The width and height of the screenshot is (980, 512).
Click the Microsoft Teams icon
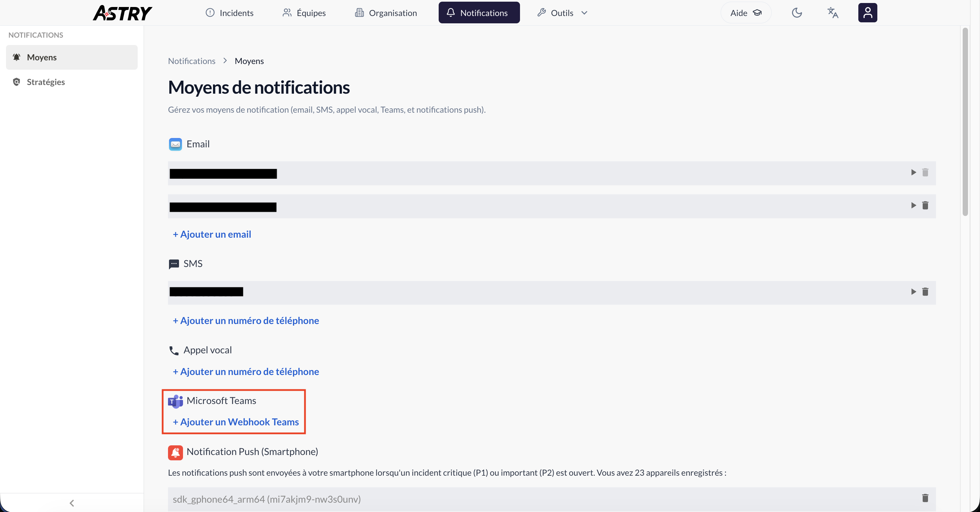pos(175,401)
